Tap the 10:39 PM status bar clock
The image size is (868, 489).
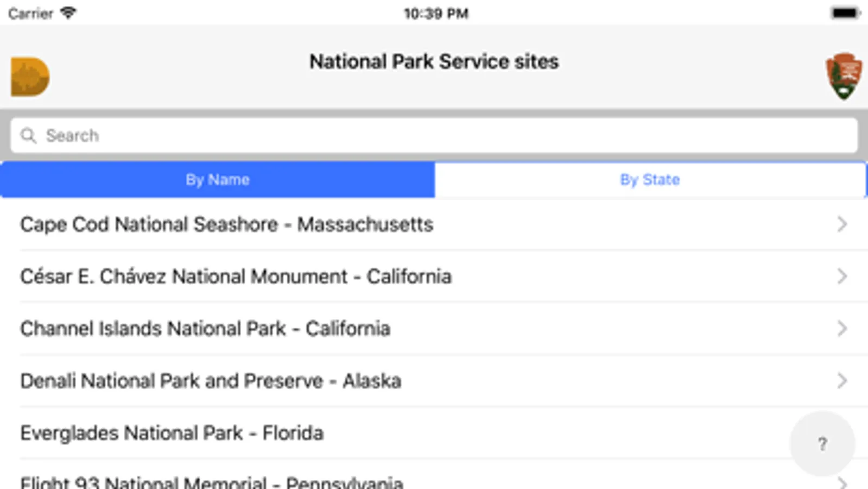pos(436,14)
